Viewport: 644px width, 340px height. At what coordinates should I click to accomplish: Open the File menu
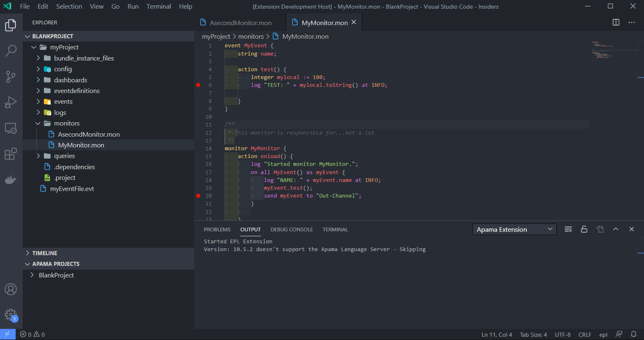[25, 7]
